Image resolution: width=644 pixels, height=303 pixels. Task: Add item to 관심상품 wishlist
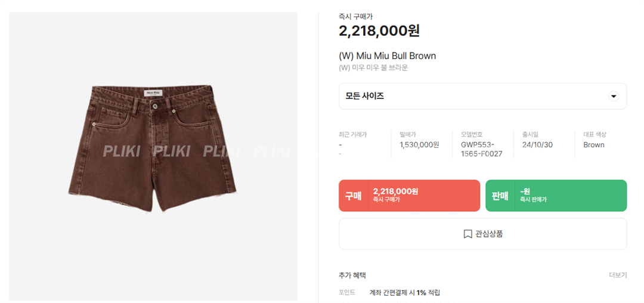coord(482,234)
